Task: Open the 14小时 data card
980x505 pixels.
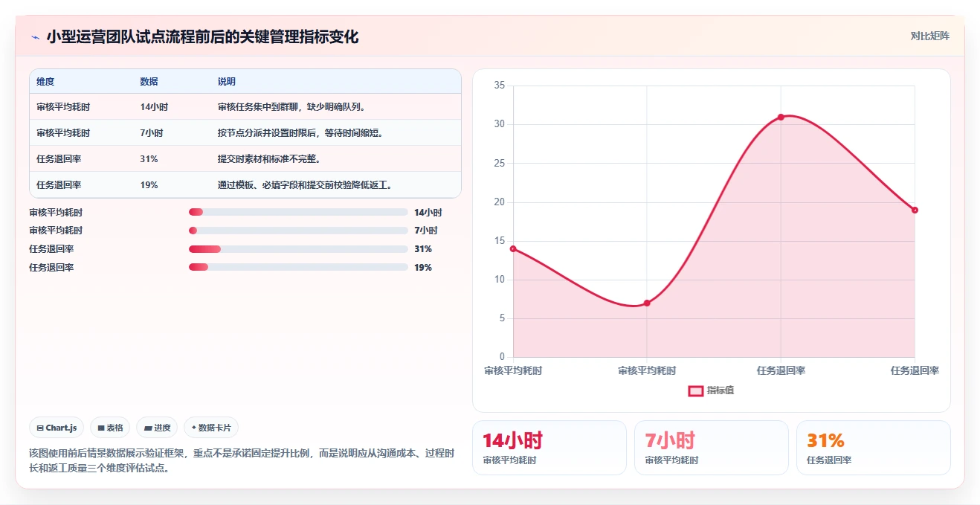Action: (549, 448)
